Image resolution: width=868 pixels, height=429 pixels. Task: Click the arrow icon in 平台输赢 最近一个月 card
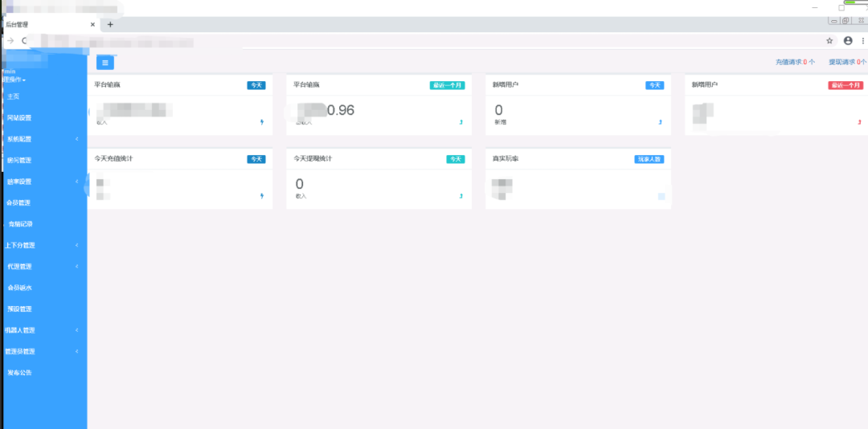coord(461,122)
